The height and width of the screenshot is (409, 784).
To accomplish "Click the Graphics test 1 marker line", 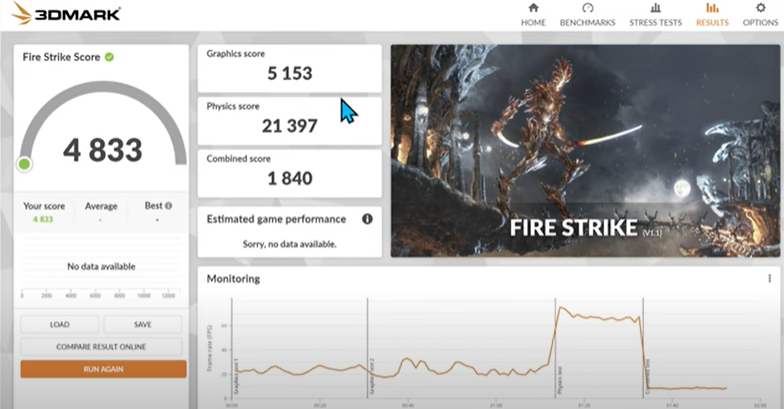I will pos(232,348).
